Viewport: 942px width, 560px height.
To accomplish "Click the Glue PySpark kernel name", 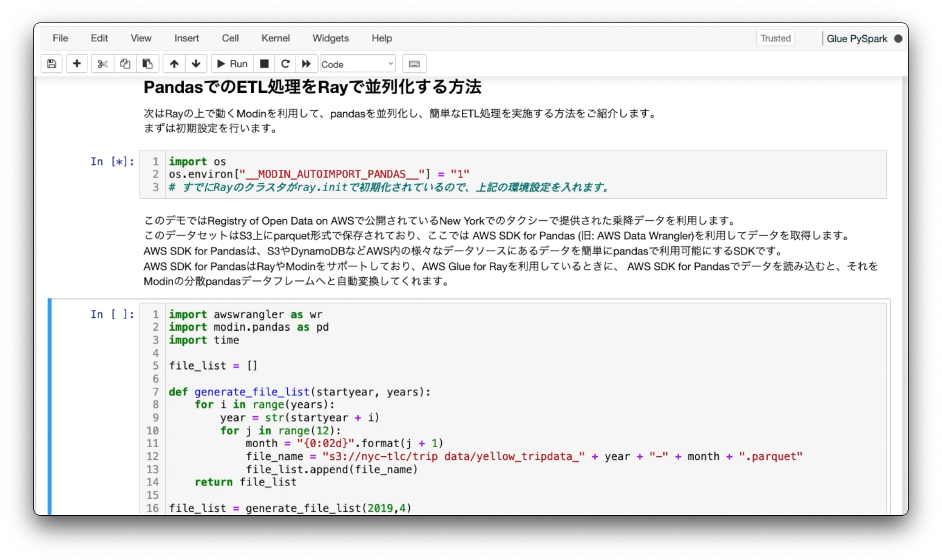I will [x=857, y=39].
